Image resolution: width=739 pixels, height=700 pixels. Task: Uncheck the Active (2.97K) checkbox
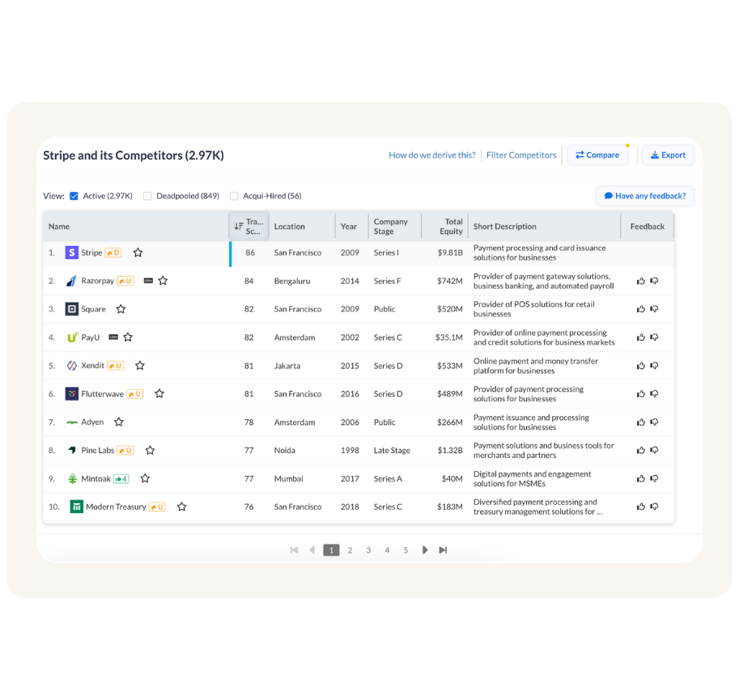pyautogui.click(x=74, y=196)
